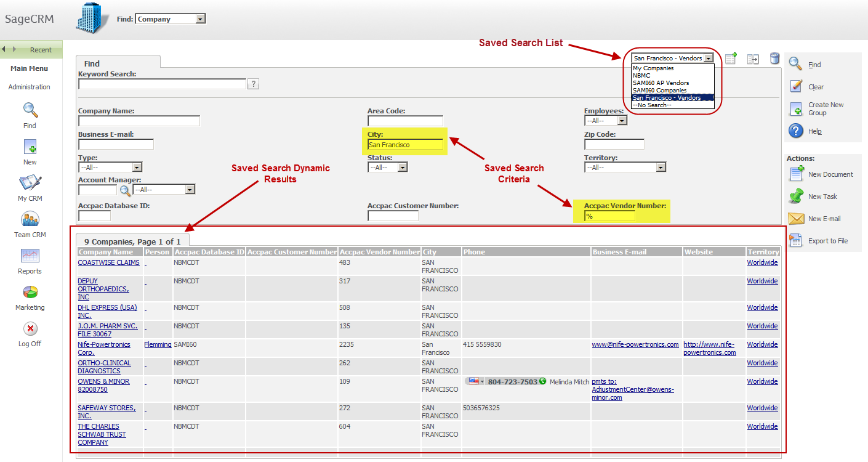Open the Find entity Company dropdown
868x462 pixels.
[171, 19]
